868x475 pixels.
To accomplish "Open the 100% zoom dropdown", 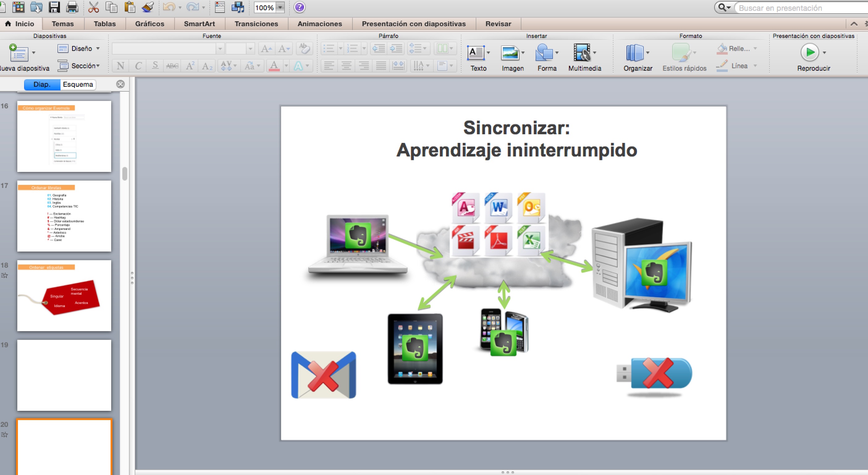I will (x=280, y=8).
